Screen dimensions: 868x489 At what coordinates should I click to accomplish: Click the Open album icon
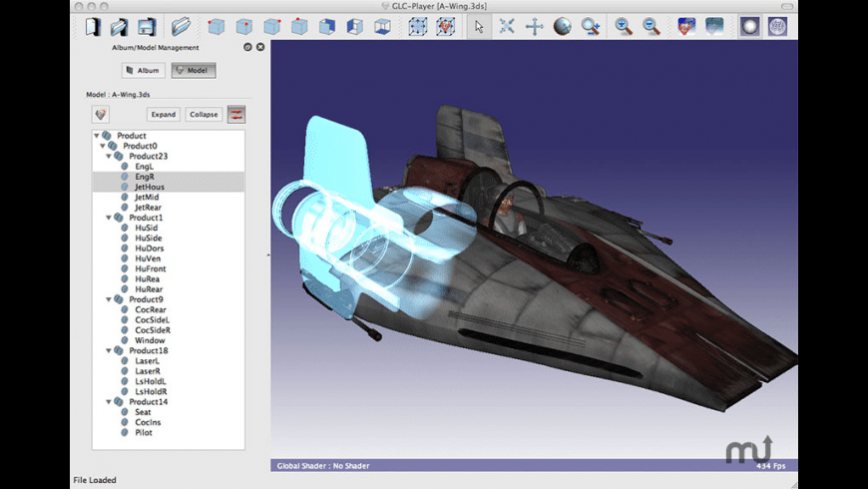[x=119, y=27]
